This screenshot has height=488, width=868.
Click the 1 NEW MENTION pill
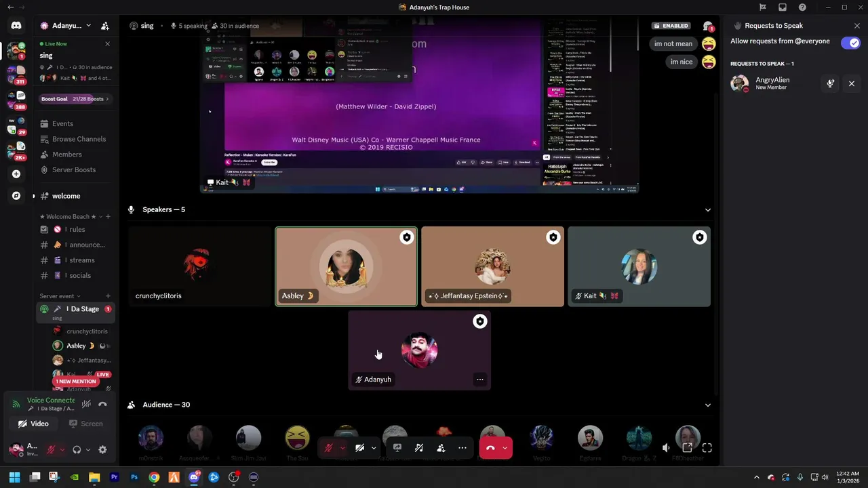76,382
